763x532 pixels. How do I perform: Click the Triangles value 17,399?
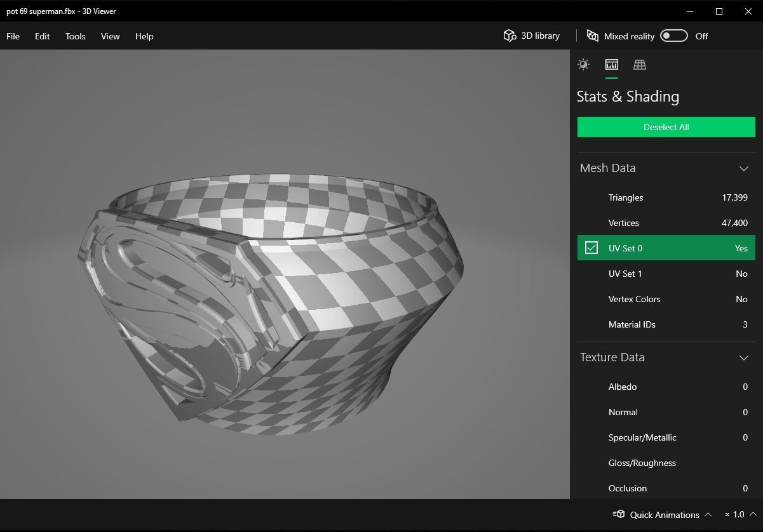click(734, 197)
